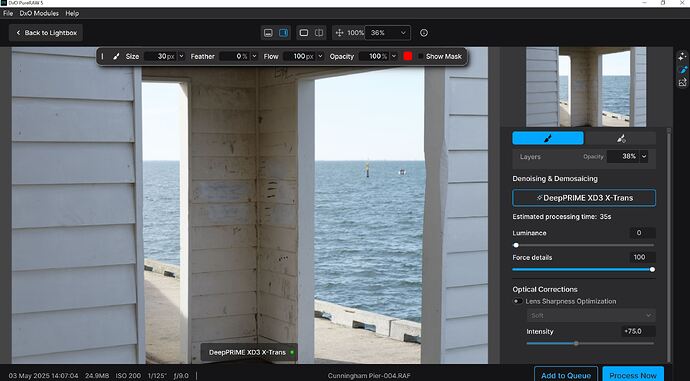Click the brush icon beside Size
The width and height of the screenshot is (690, 381).
116,56
